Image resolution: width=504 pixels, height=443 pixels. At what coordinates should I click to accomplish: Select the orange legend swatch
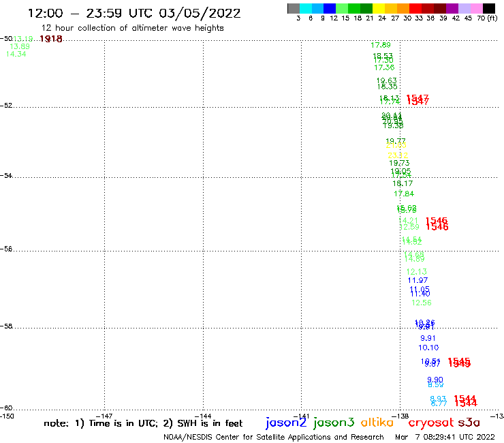[403, 8]
